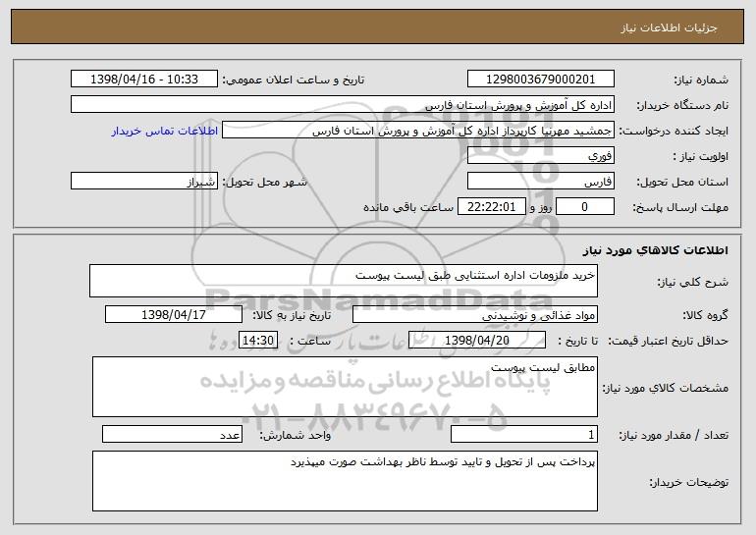Select the priority field showing فوري
This screenshot has width=756, height=535.
tap(540, 156)
